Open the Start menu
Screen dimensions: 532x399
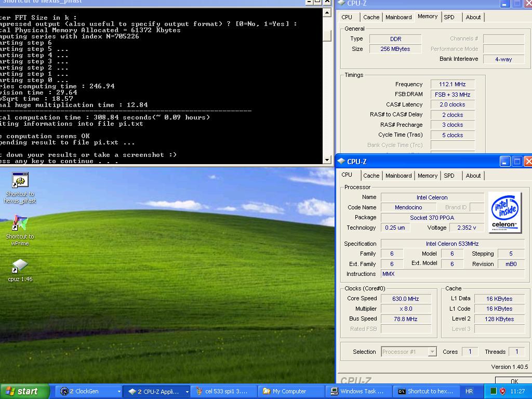(24, 391)
